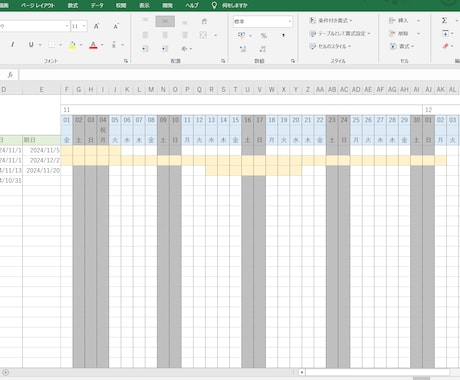Open the 数式 formulas tab
460x380 pixels.
point(73,5)
